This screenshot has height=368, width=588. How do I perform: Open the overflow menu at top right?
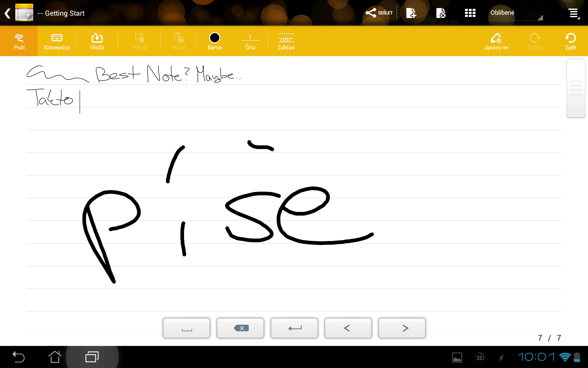click(573, 13)
